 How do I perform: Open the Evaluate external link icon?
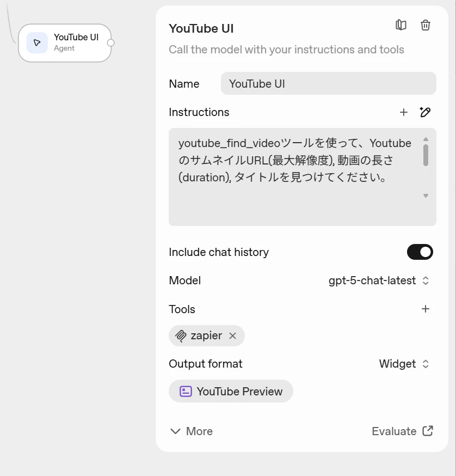pos(428,431)
